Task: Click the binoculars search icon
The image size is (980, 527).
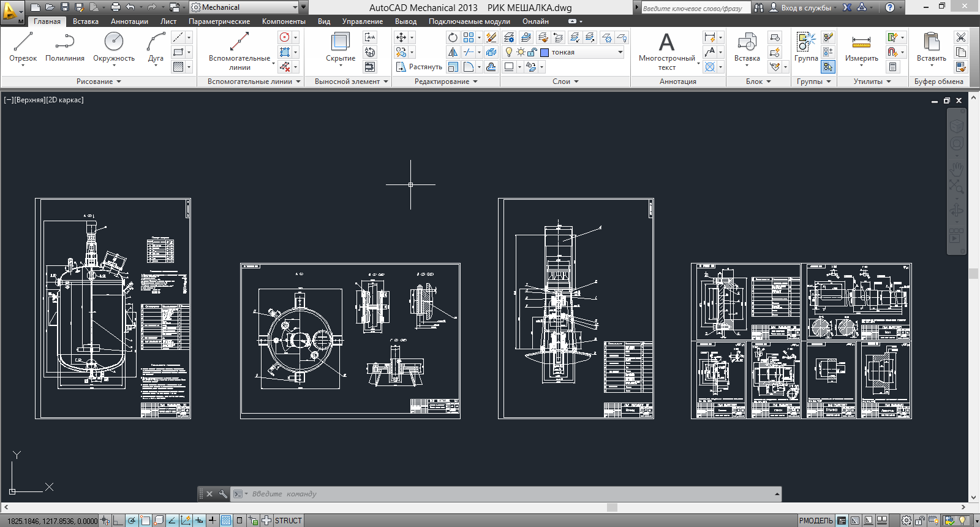Action: coord(759,7)
